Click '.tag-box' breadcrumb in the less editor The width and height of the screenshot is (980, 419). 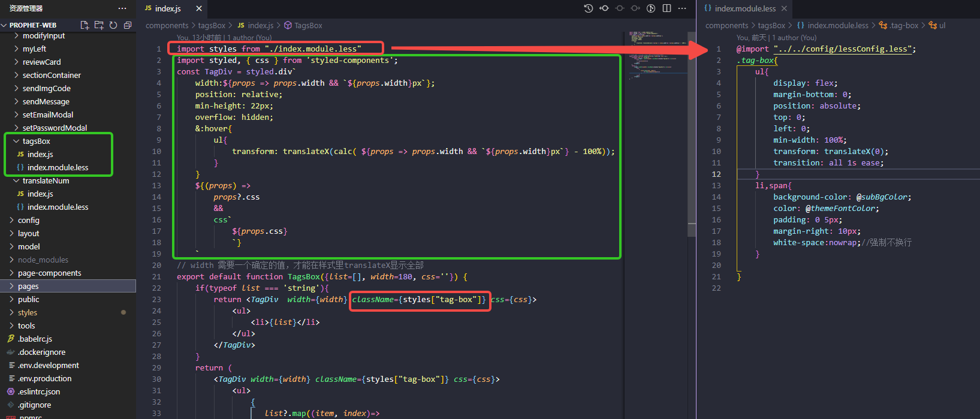coord(904,25)
